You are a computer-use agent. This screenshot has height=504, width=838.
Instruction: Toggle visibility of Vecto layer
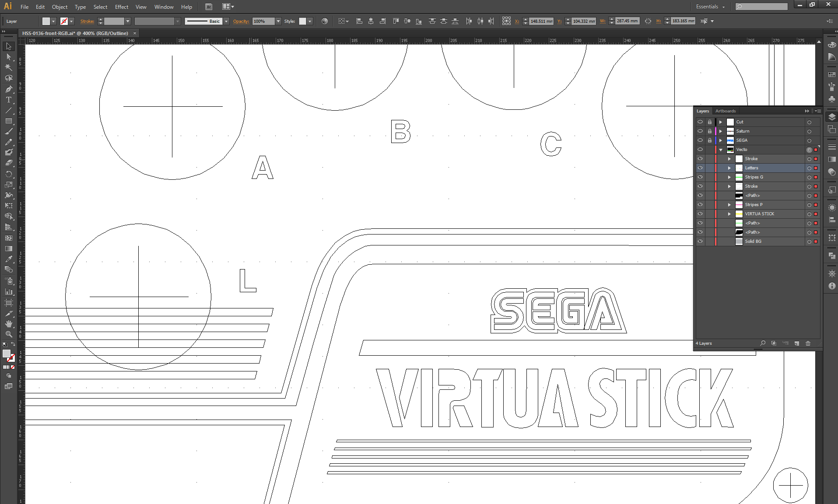tap(700, 150)
